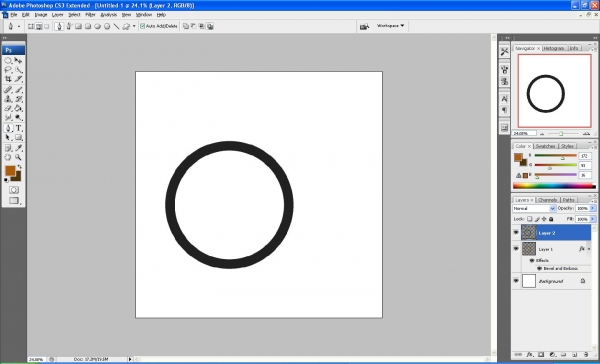
Task: Reset to default foreground and background colors
Action: click(7, 180)
